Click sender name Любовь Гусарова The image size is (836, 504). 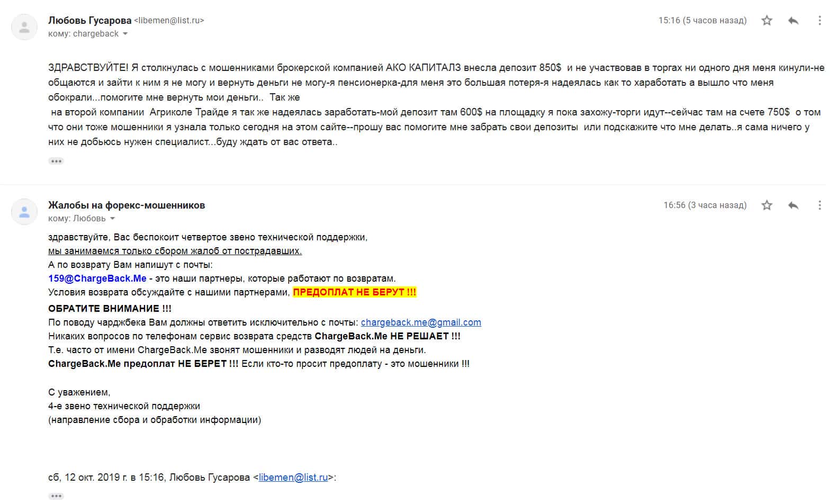tap(89, 21)
